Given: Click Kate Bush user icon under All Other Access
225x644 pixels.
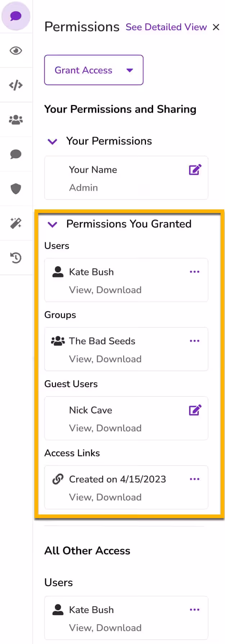Looking at the screenshot, I should pyautogui.click(x=58, y=609).
